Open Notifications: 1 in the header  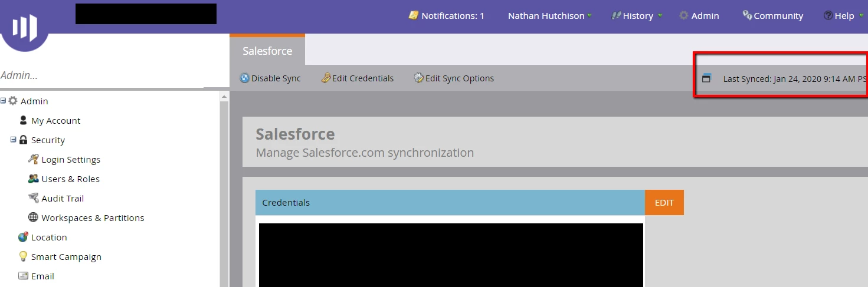(x=447, y=16)
